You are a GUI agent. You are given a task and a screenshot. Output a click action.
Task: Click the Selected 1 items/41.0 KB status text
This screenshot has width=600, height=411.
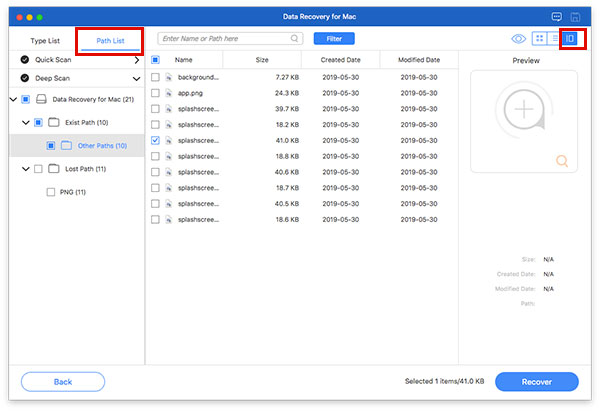coord(444,381)
